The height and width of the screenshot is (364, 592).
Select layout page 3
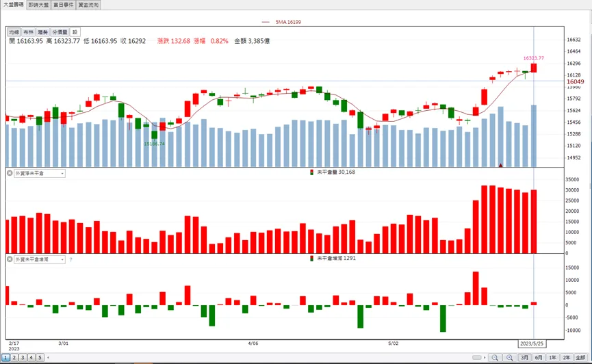pos(23,357)
